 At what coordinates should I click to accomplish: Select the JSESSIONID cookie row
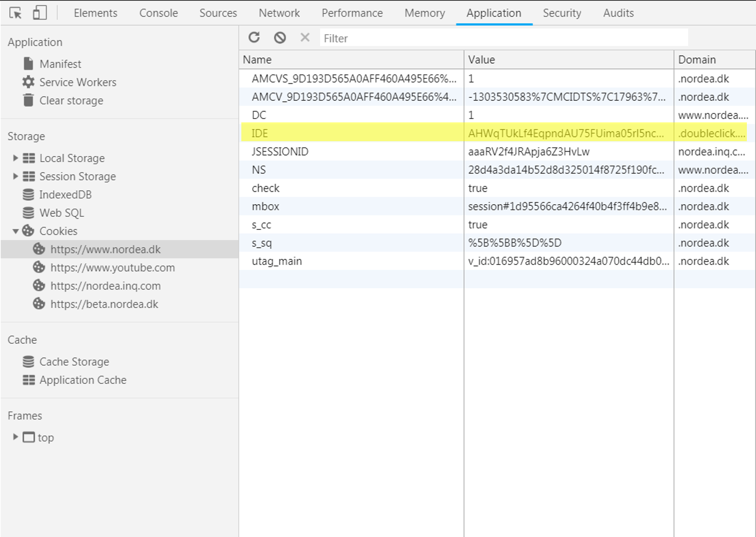pos(497,152)
